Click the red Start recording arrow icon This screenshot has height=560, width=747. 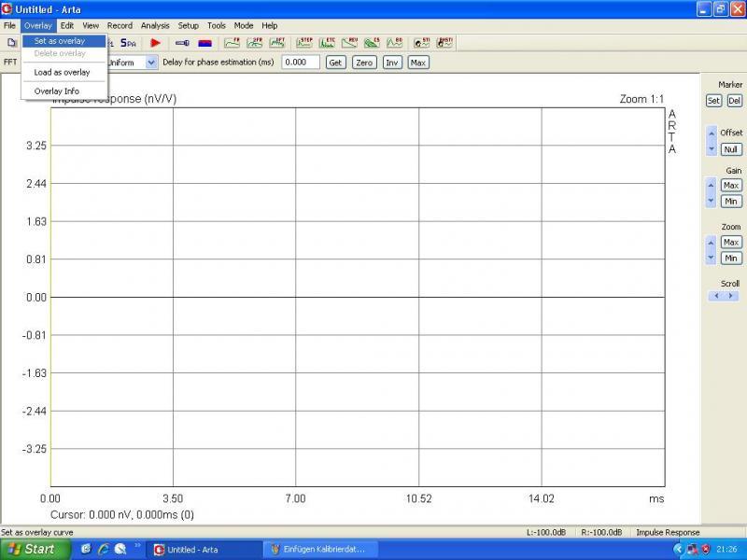click(x=156, y=43)
